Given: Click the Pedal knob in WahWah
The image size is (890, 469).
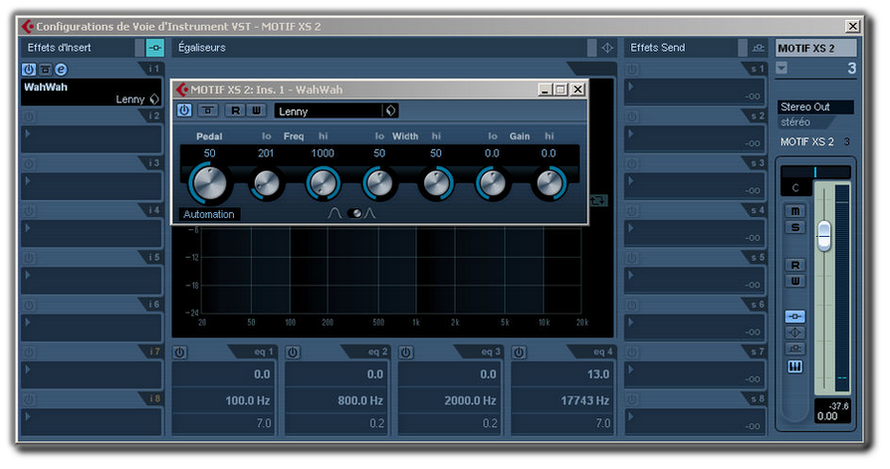Looking at the screenshot, I should click(x=209, y=183).
